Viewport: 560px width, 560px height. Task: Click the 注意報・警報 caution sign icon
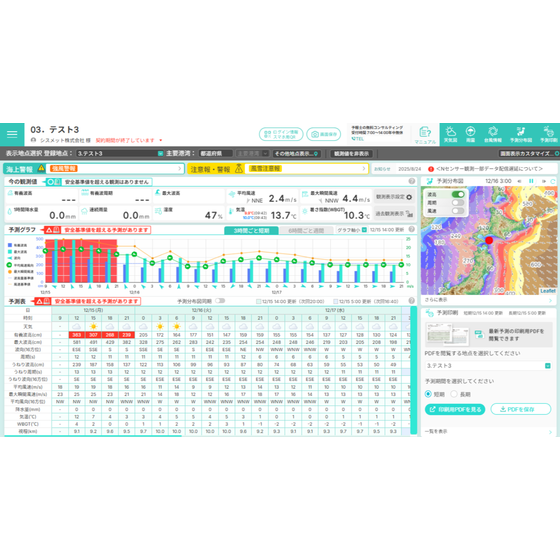pos(239,169)
